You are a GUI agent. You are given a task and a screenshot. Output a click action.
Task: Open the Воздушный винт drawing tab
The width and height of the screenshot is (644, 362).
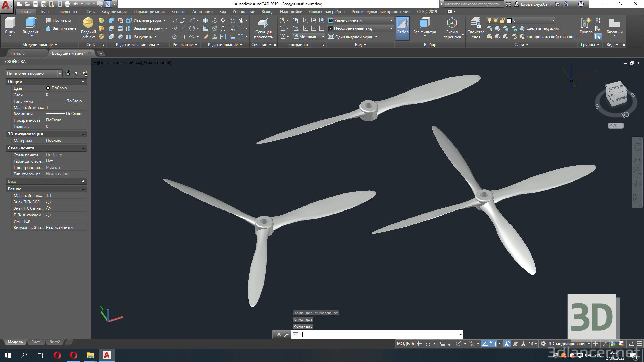(x=68, y=53)
